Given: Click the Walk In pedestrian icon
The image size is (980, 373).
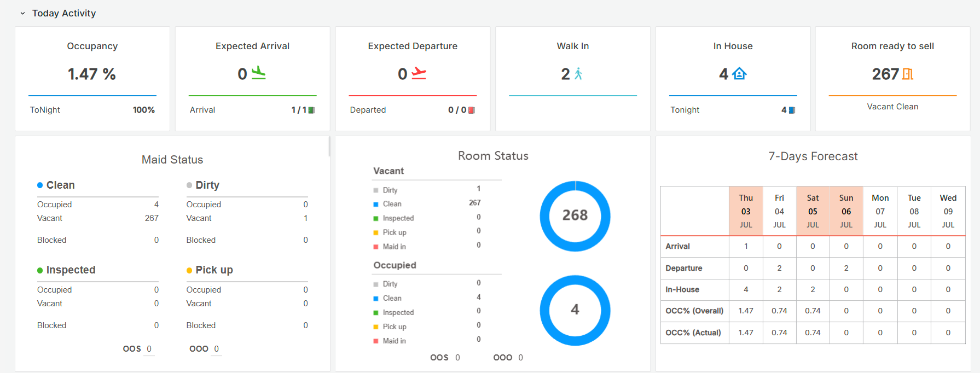Looking at the screenshot, I should click(578, 74).
